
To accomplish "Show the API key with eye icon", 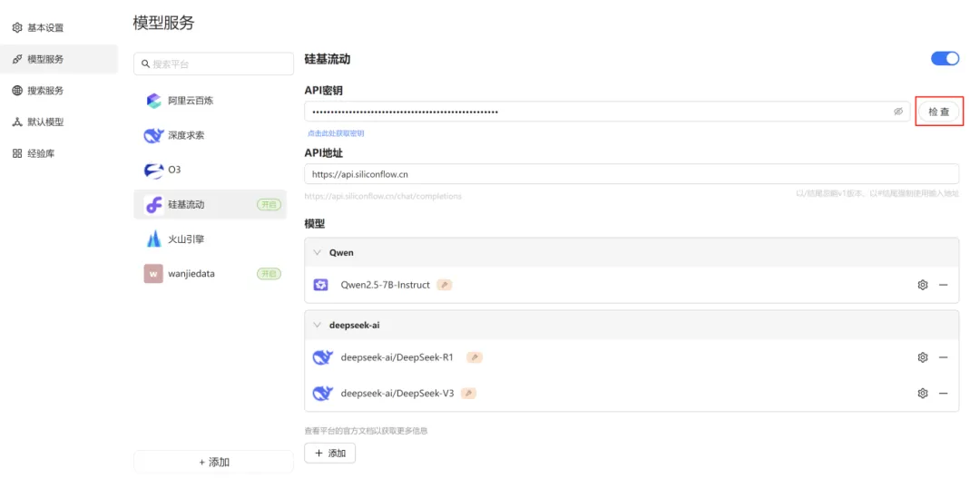I will pyautogui.click(x=898, y=112).
